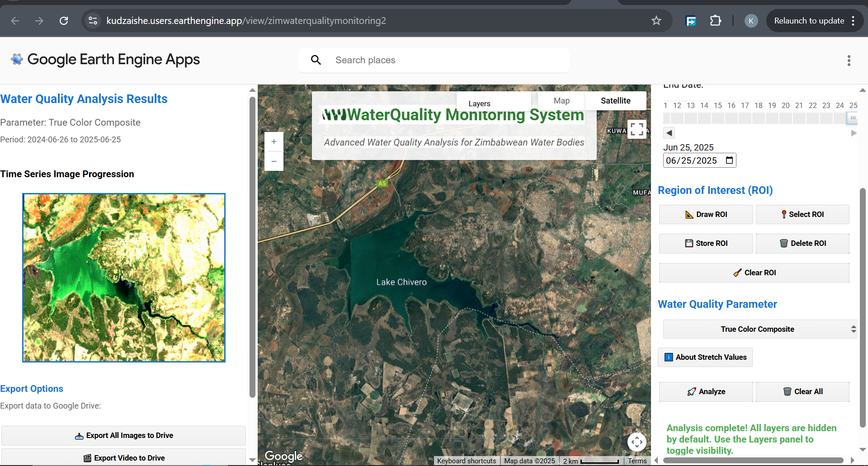The image size is (868, 466).
Task: Step the date slider back one day
Action: [670, 133]
